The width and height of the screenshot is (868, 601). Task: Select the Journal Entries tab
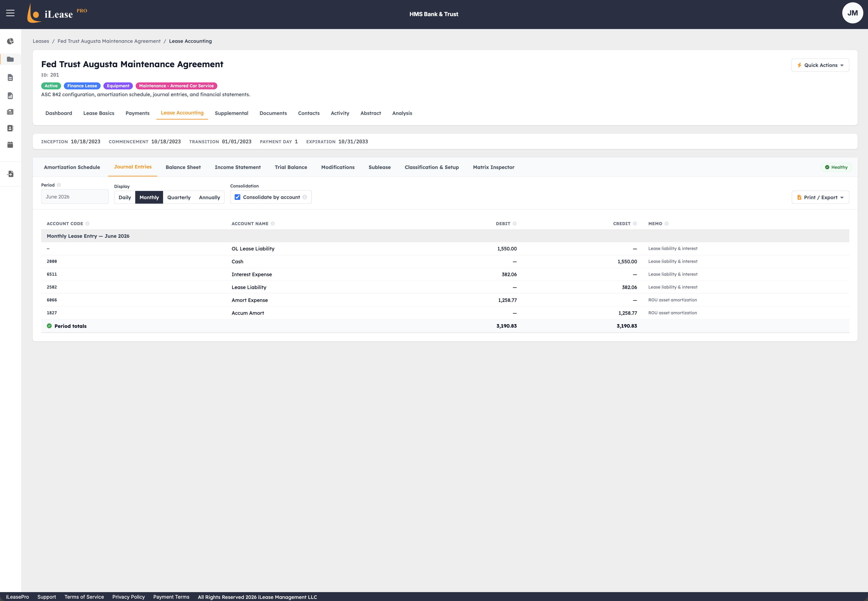[133, 167]
